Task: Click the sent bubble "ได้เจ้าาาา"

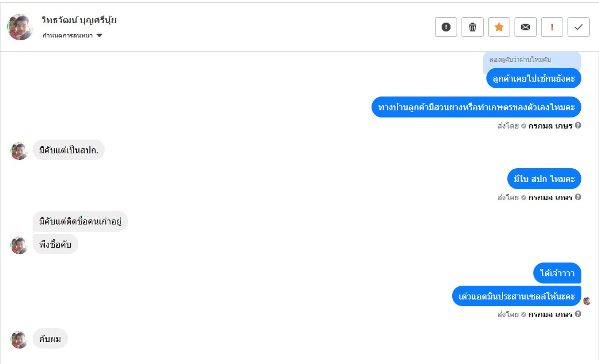Action: click(x=557, y=273)
